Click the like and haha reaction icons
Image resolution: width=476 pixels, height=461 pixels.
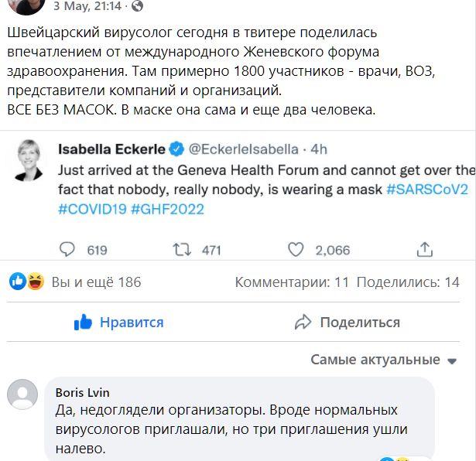point(27,282)
